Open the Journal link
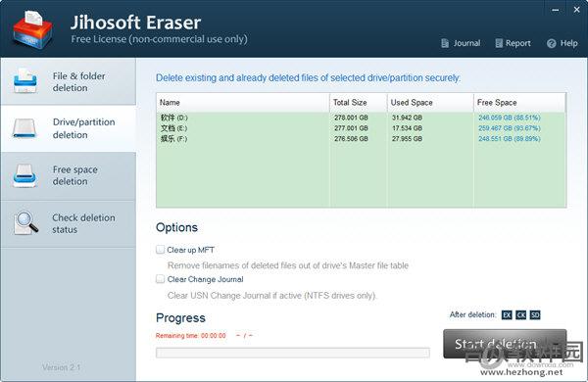The width and height of the screenshot is (588, 382). tap(466, 43)
